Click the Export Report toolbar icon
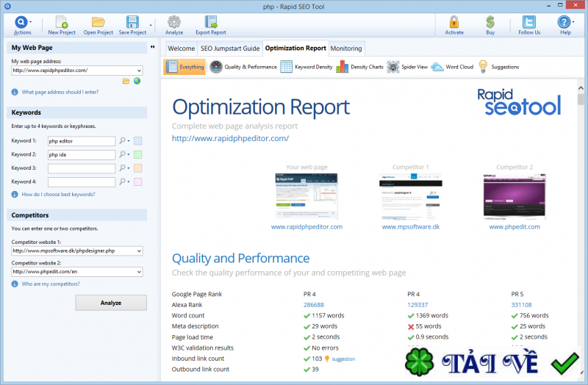Viewport: 588px width, 385px height. pyautogui.click(x=211, y=22)
